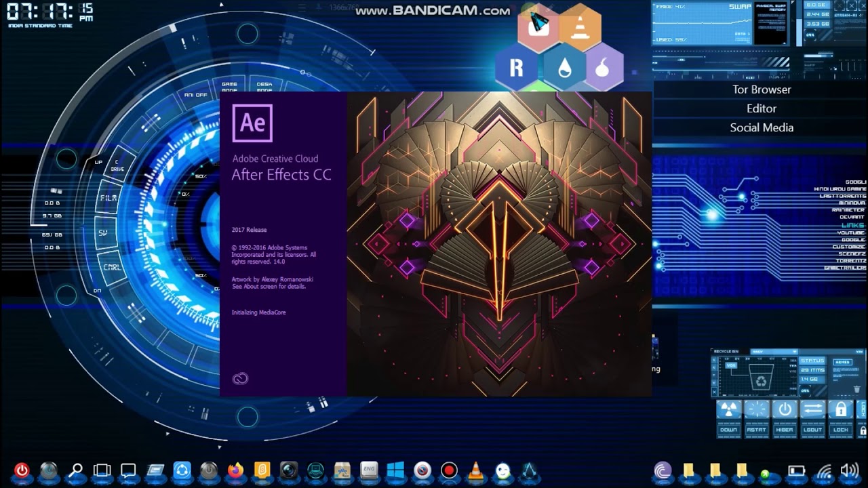Click the bomb-shaped hexagon launcher icon
Screen dimensions: 868x488
(x=604, y=67)
